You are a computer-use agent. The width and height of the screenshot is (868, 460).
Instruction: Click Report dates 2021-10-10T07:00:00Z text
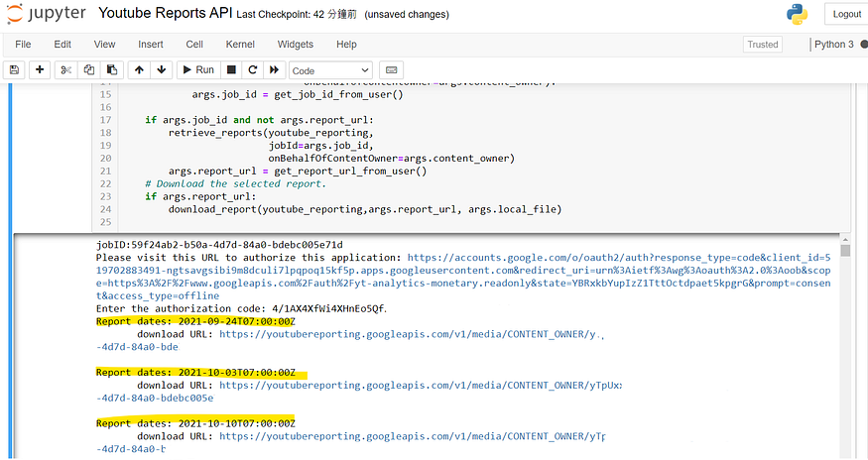tap(195, 423)
